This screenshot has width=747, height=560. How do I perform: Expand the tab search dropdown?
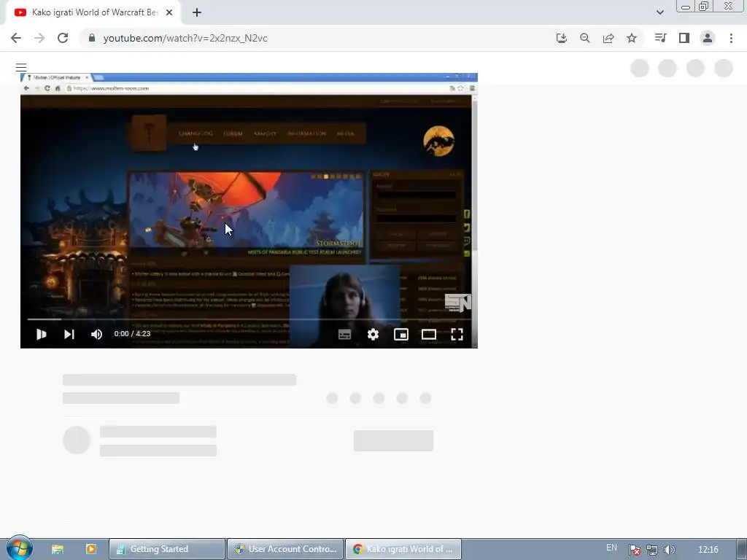point(659,12)
